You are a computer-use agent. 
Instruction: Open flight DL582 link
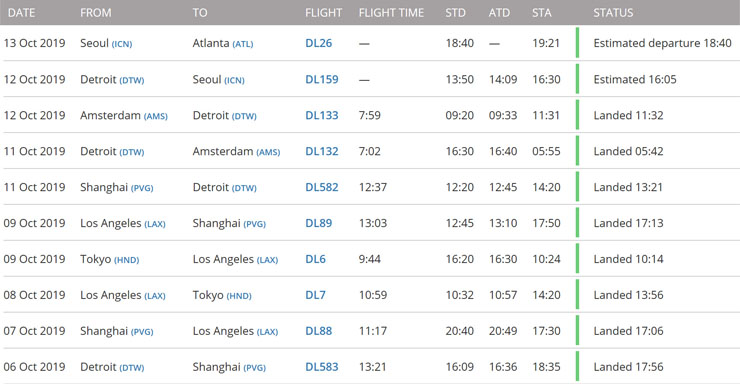coord(322,187)
